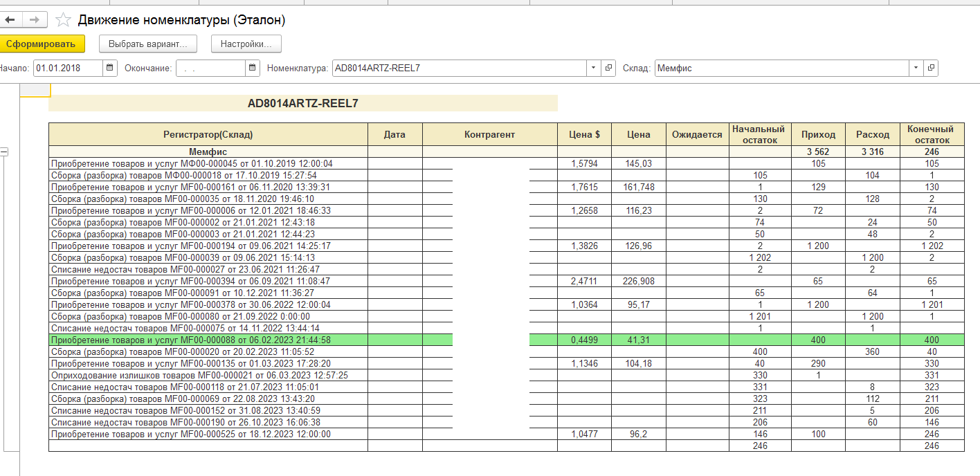
Task: Open calendar picker for Начало date
Action: click(x=110, y=68)
